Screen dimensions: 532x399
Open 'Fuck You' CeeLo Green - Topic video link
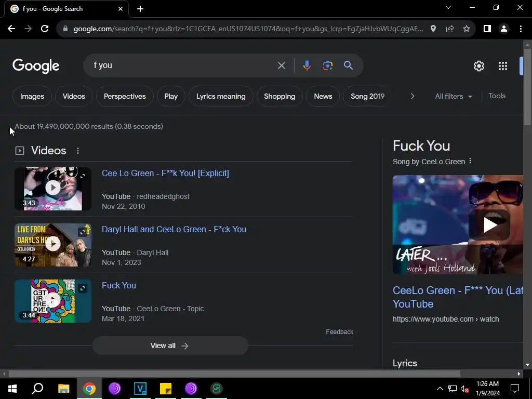pos(119,286)
